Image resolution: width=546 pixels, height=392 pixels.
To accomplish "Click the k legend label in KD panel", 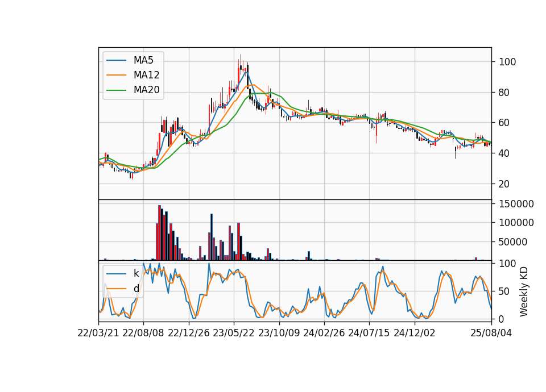I will [x=136, y=274].
